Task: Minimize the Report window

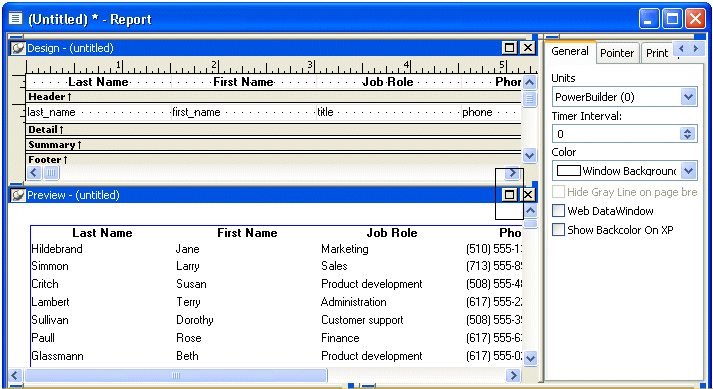Action: pyautogui.click(x=649, y=19)
